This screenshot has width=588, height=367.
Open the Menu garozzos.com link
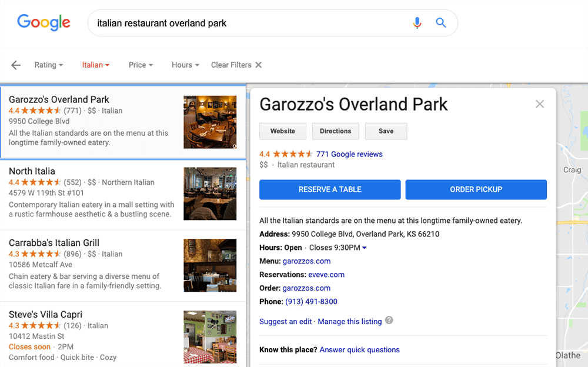coord(306,261)
